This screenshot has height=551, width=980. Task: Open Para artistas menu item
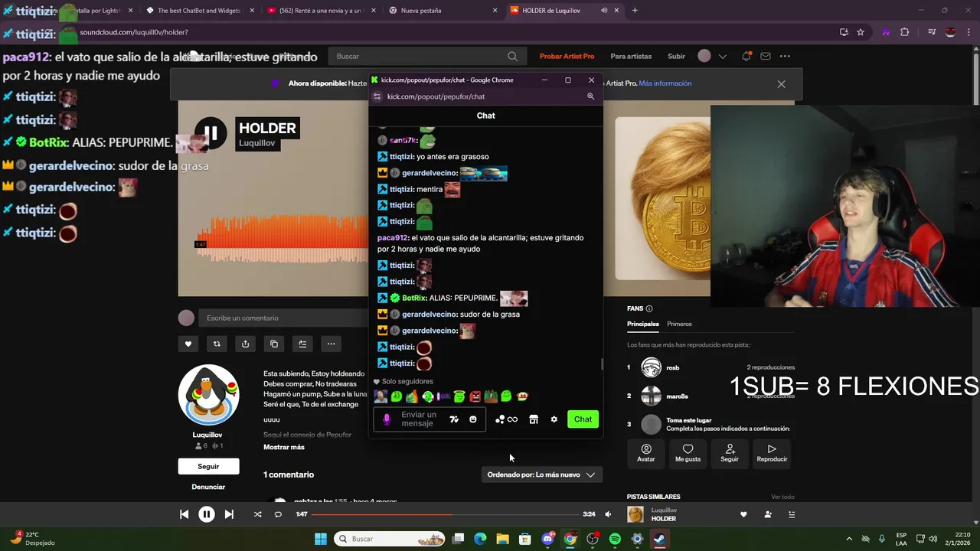click(631, 56)
